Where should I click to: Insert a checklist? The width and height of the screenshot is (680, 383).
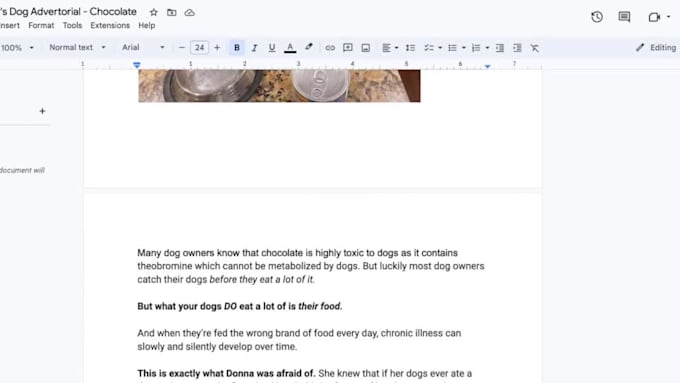pyautogui.click(x=428, y=48)
